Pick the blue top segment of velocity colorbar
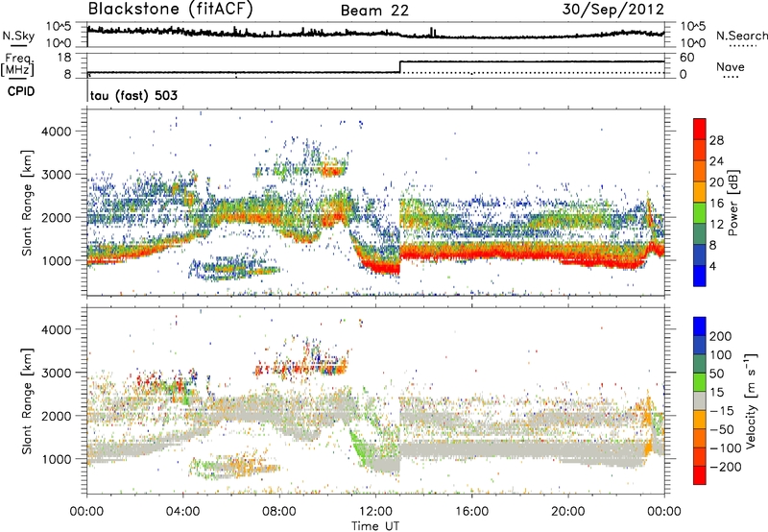The height and width of the screenshot is (532, 768). pos(700,326)
